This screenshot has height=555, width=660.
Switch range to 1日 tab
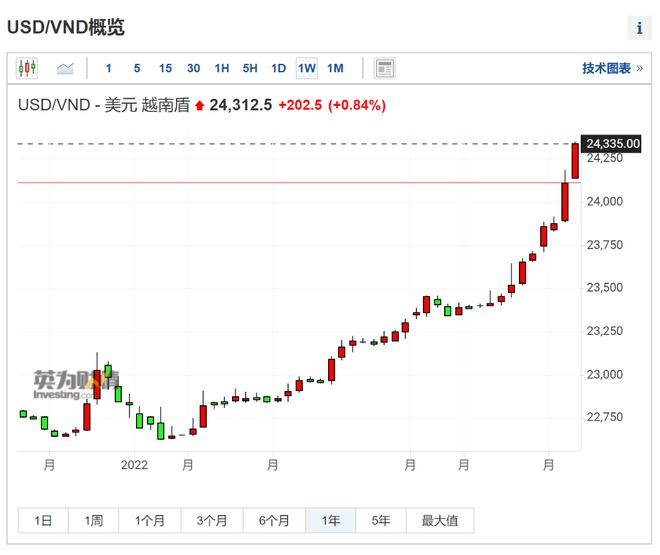pos(43,520)
